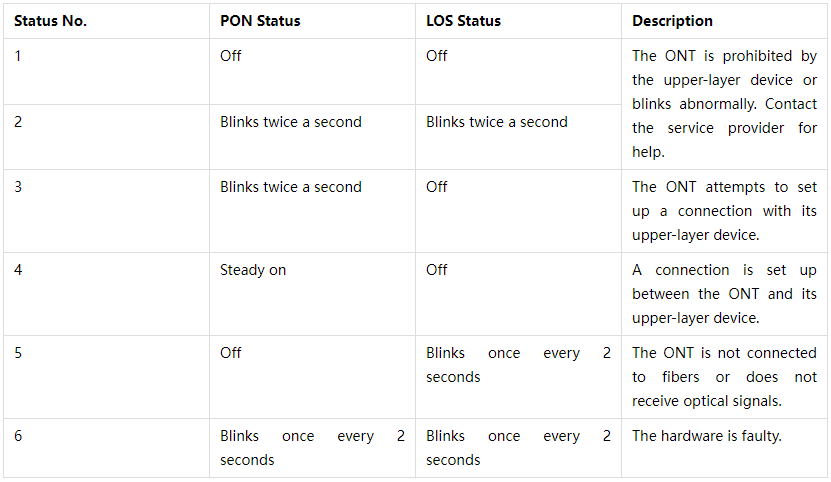
Task: Click description about ONT prohibited by upper-layer device
Action: pyautogui.click(x=724, y=104)
